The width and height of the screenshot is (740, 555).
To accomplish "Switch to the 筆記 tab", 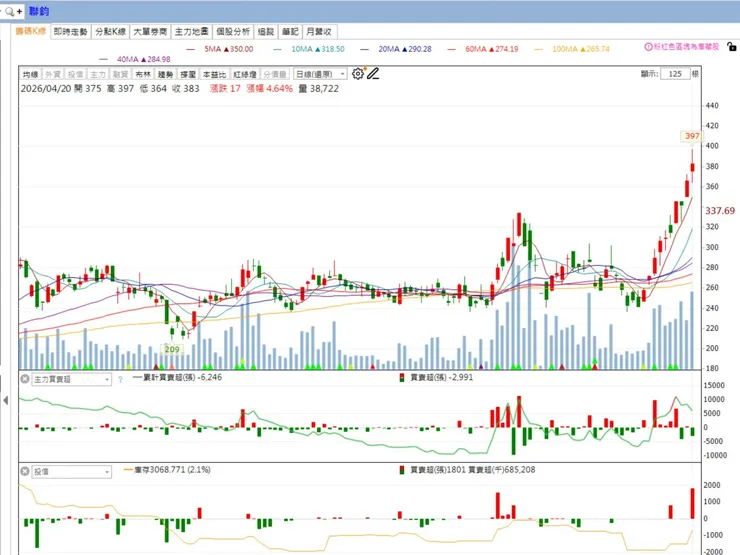I will pyautogui.click(x=290, y=32).
